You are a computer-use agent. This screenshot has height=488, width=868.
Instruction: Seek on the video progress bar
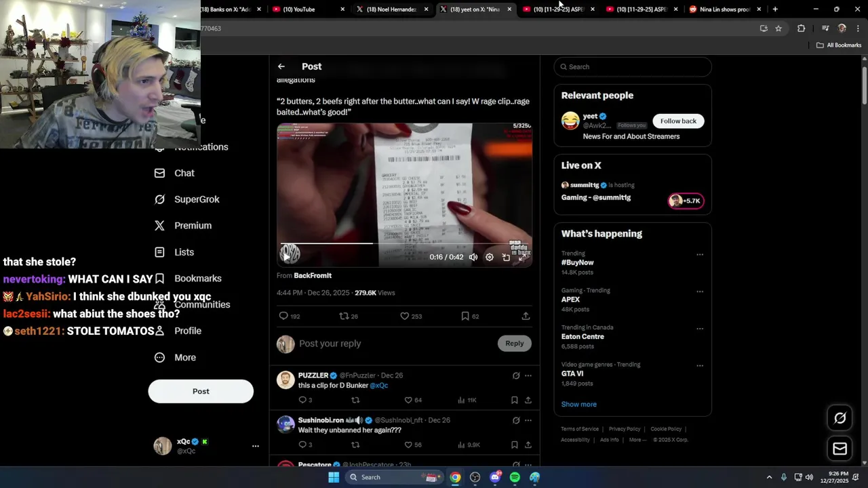point(404,243)
